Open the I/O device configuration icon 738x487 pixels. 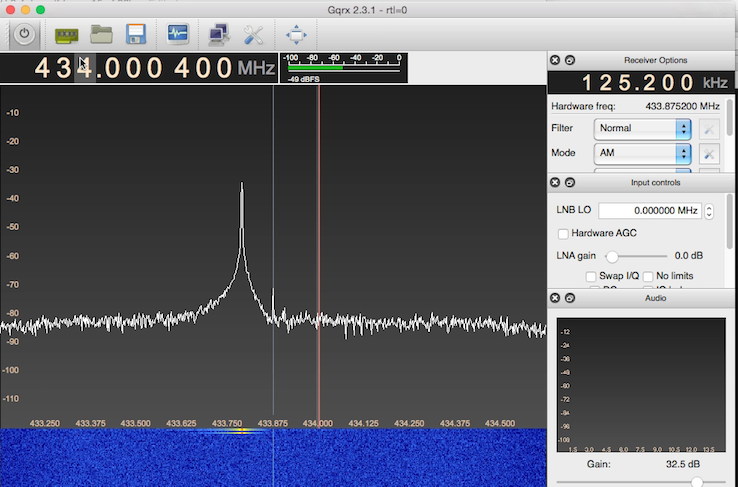click(x=66, y=35)
